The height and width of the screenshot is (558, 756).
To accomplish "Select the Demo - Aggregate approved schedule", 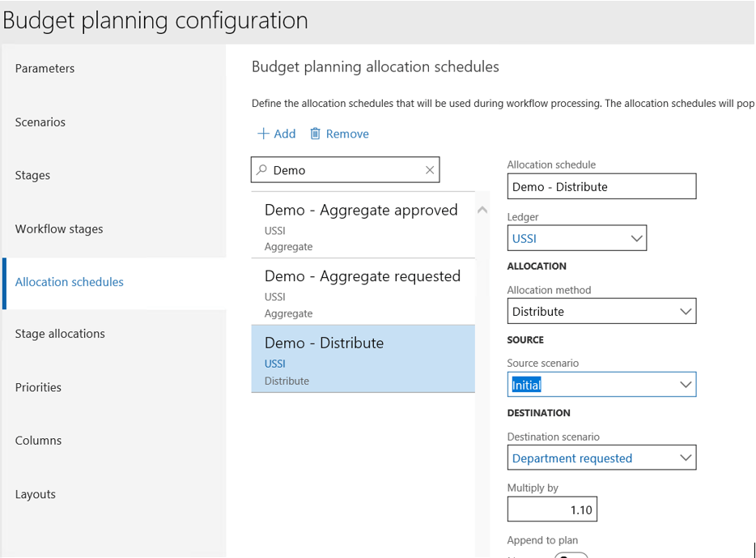I will (360, 225).
